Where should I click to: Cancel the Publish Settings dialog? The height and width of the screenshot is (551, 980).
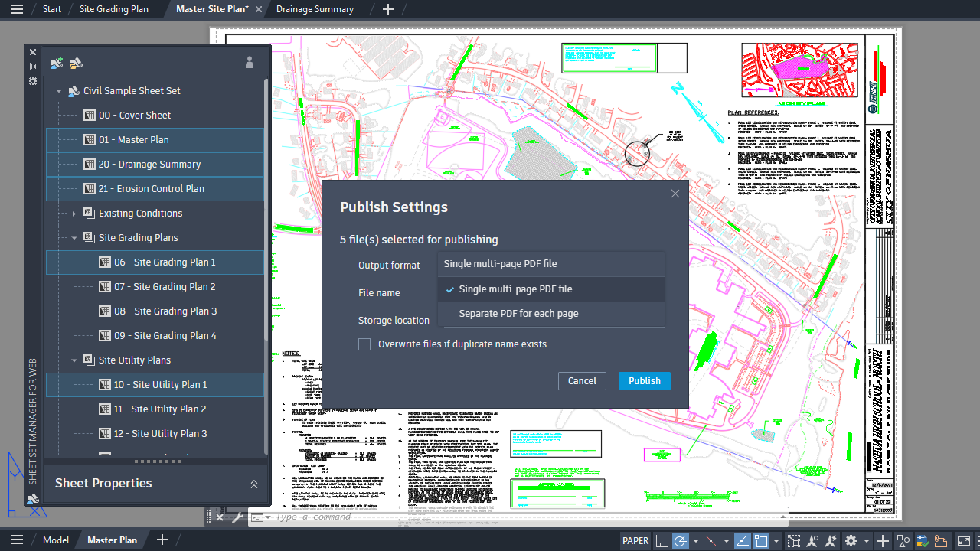click(582, 380)
